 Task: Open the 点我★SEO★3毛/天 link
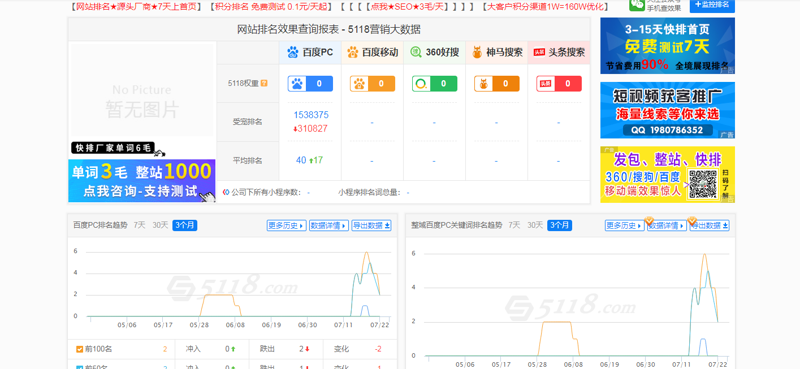pyautogui.click(x=407, y=7)
